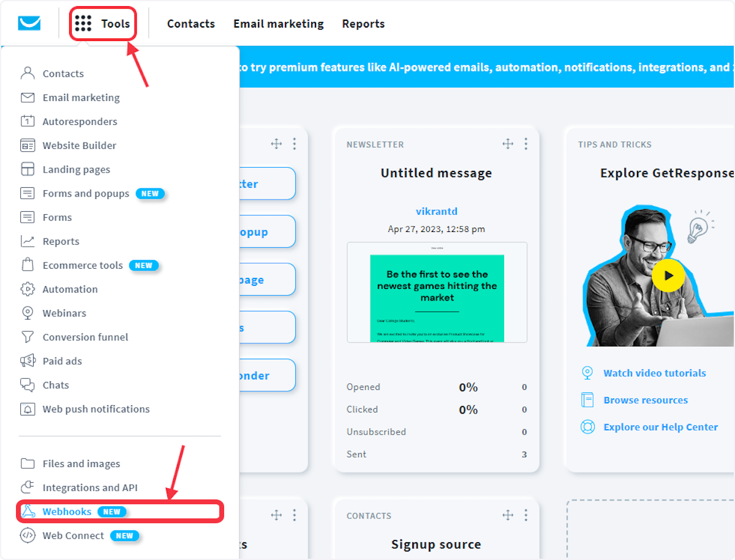Select the Ecommerce tools bag icon
Screen dimensions: 735x560
pos(27,265)
